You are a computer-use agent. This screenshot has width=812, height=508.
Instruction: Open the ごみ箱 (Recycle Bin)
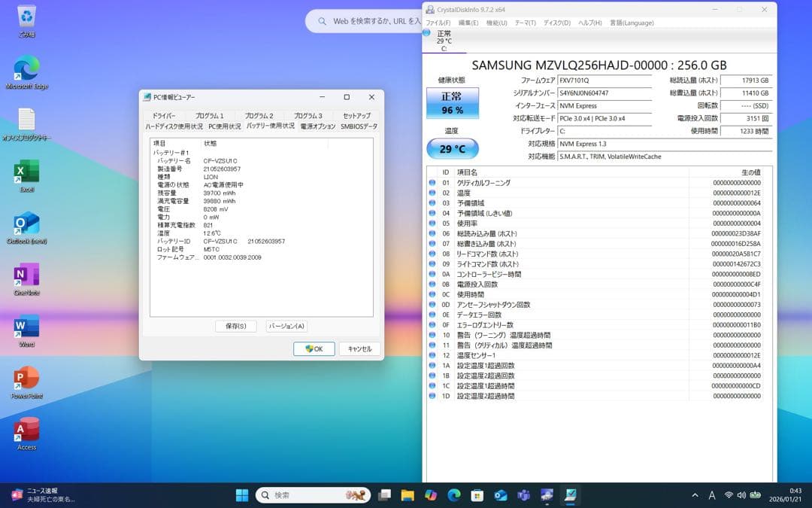coord(25,15)
